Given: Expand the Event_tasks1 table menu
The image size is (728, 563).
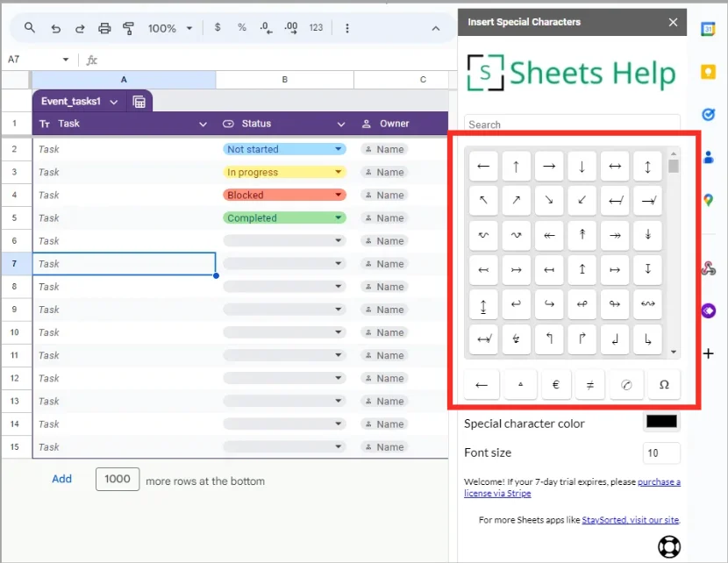Looking at the screenshot, I should [114, 102].
